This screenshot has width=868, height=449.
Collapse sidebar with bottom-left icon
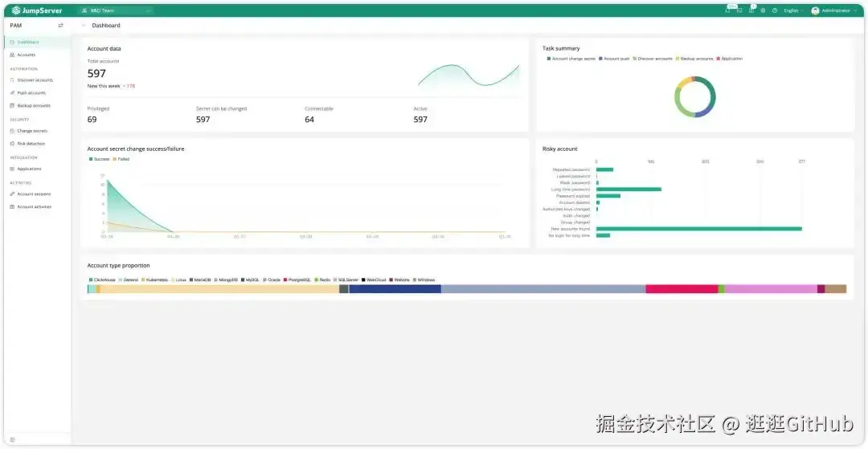coord(12,439)
